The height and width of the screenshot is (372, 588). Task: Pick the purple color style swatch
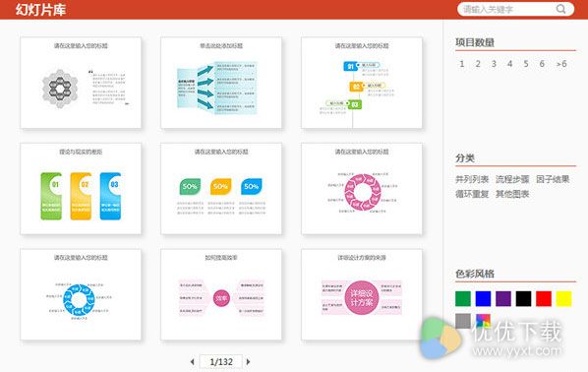tap(503, 299)
